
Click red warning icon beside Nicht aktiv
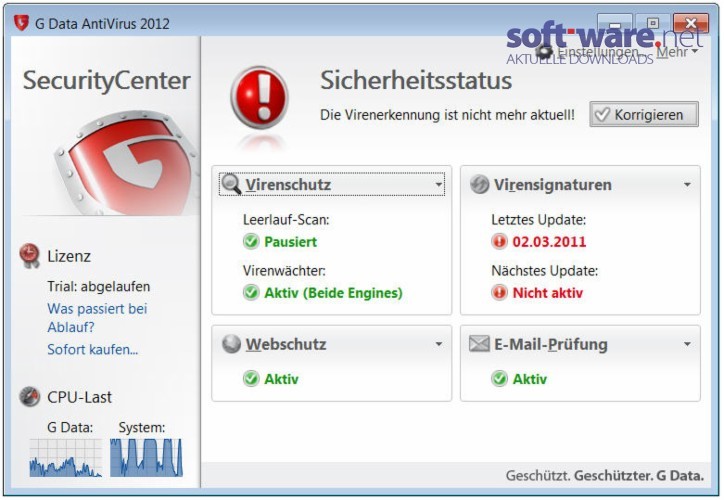coord(499,292)
